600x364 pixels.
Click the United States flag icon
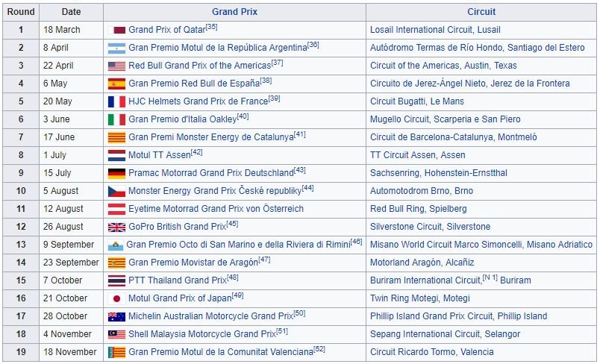click(116, 66)
